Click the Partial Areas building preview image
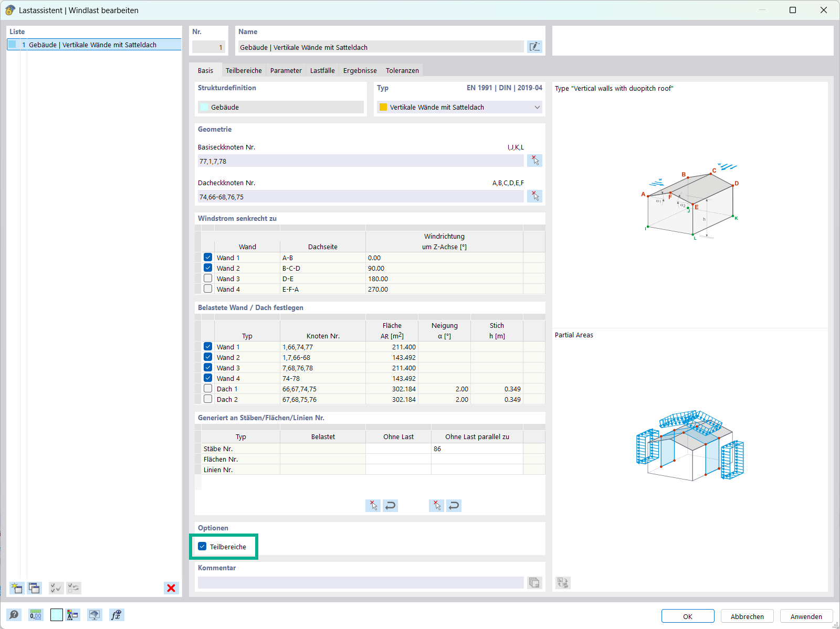Screen dimensions: 840x629 pos(690,445)
